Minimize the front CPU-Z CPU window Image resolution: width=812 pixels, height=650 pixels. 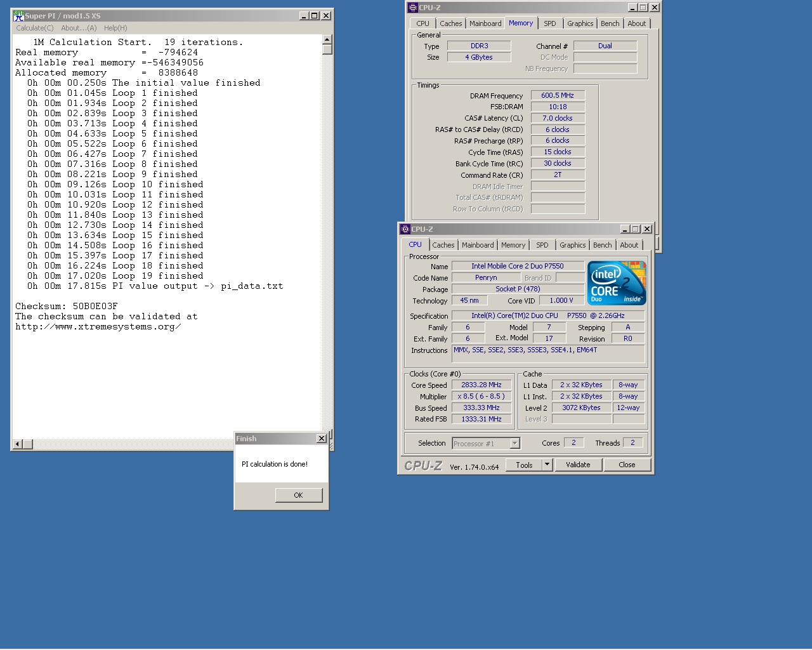(x=625, y=229)
